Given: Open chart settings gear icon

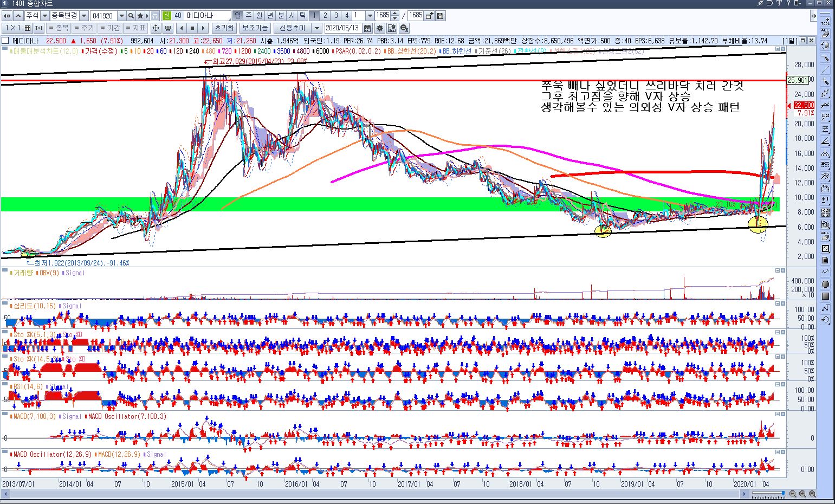Looking at the screenshot, I should (379, 28).
